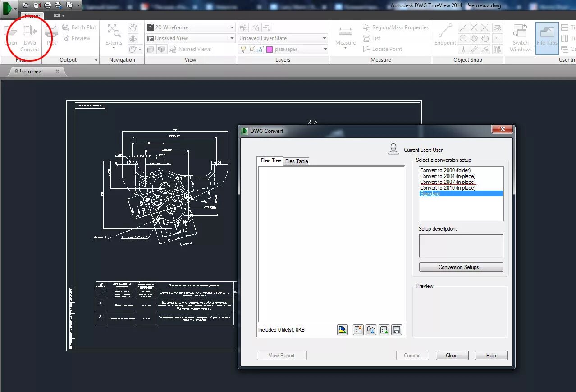Click the Measure tool button
576x392 pixels.
(346, 36)
